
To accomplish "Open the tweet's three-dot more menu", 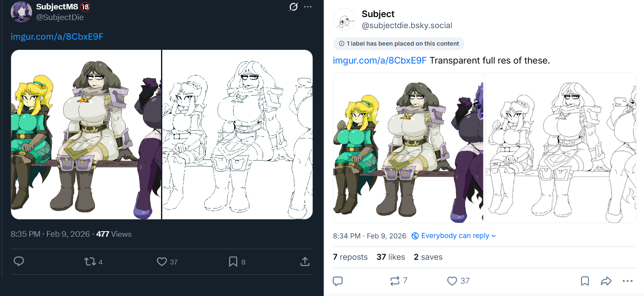I will (308, 7).
